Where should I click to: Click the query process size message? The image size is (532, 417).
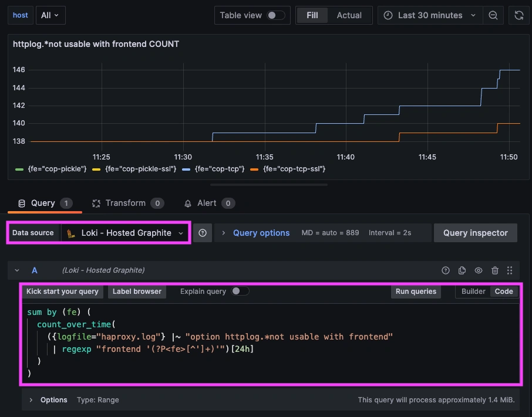pos(436,400)
